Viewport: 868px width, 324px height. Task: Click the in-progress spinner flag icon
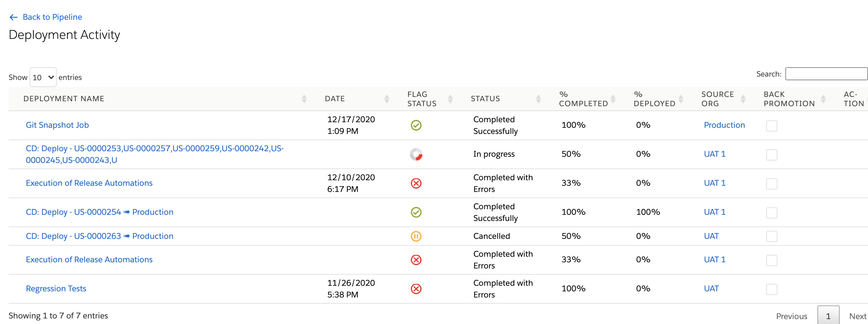[416, 154]
